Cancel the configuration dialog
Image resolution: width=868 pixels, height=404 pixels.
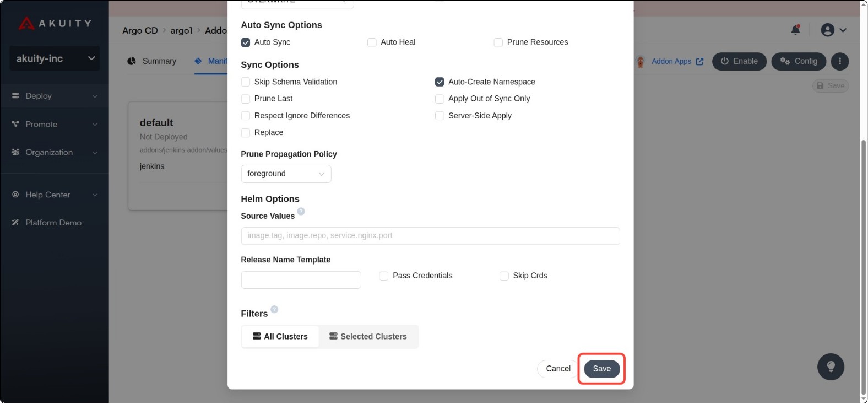[x=557, y=369]
